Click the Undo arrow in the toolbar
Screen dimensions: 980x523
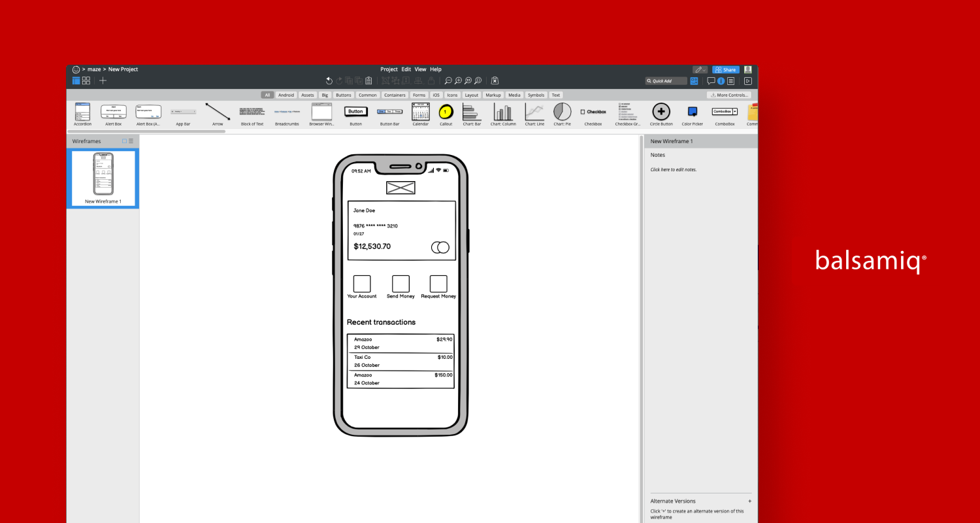329,80
